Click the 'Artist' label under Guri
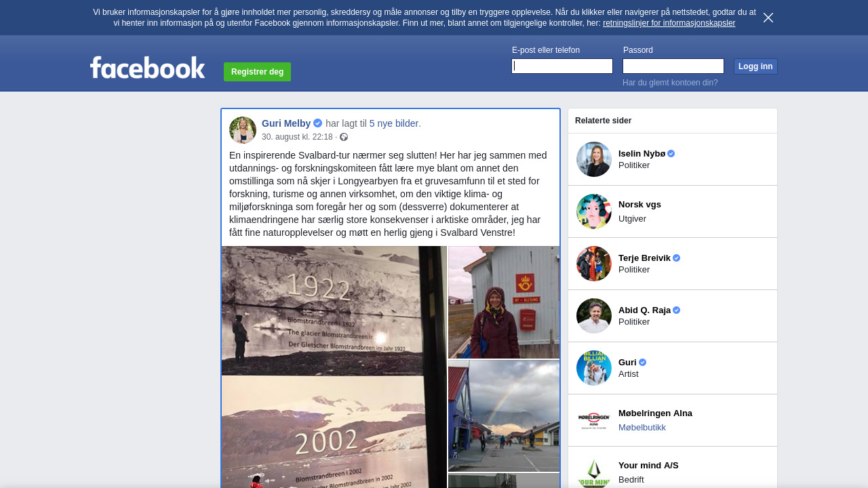 click(x=629, y=374)
